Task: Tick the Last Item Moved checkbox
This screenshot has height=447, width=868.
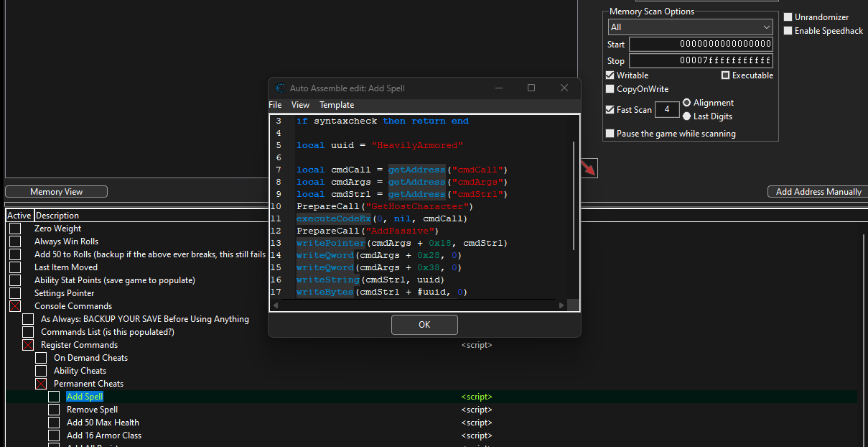Action: (x=15, y=267)
